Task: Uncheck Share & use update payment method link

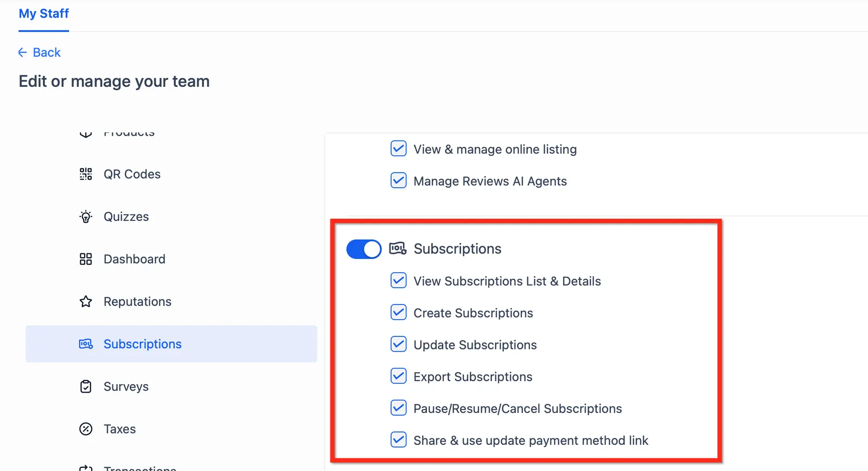Action: tap(399, 440)
